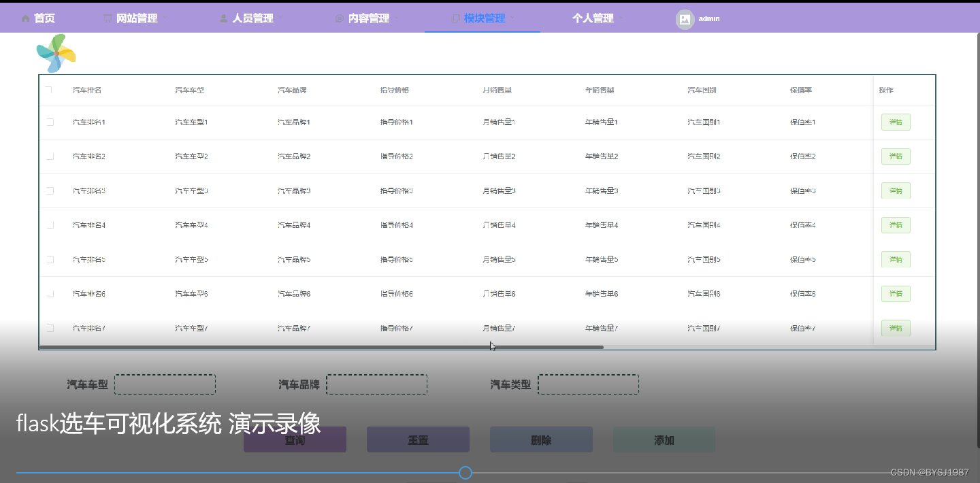Viewport: 980px width, 483px height.
Task: Click cell 年销售量2
Action: (602, 156)
